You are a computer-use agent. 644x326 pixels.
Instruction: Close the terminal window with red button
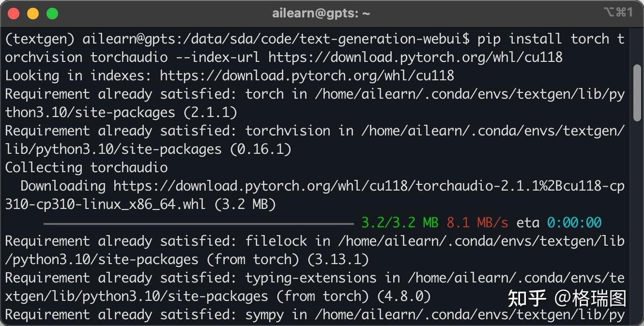pos(14,14)
